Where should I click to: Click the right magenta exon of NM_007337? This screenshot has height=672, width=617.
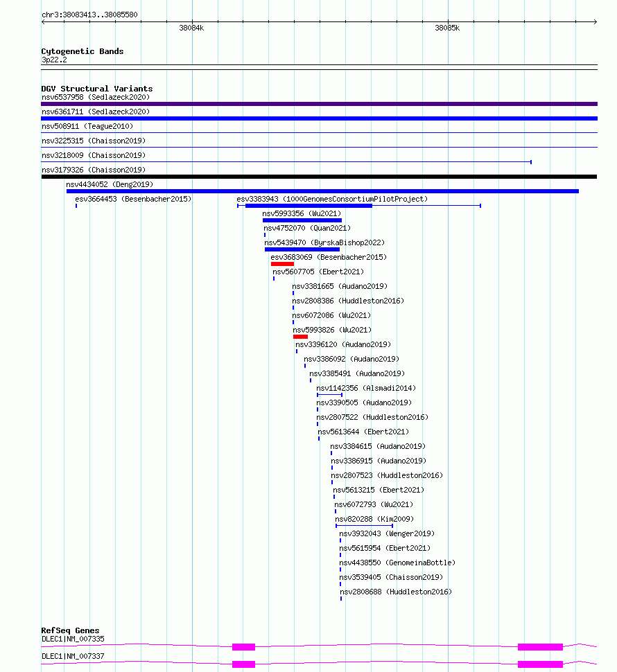pyautogui.click(x=540, y=664)
